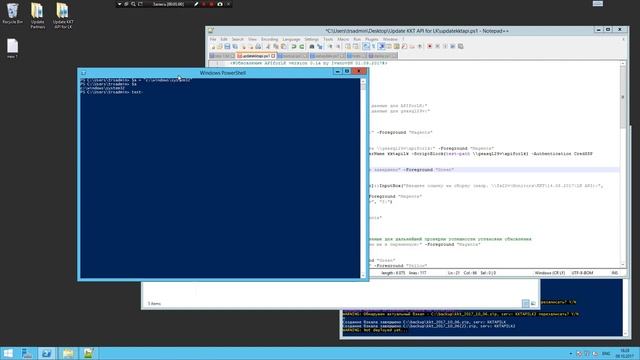Screen dimensions: 640x360
Task: Open the Recycle Bin desktop icon
Action: click(x=13, y=13)
